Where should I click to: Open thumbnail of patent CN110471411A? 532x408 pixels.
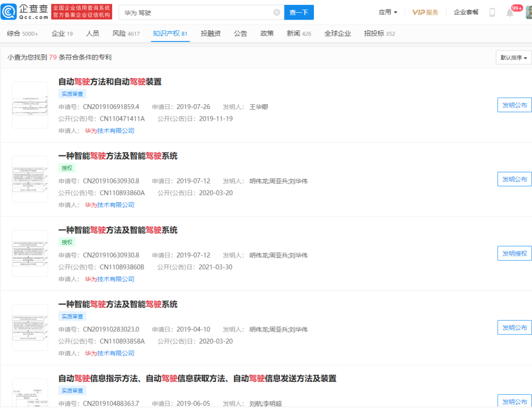(x=30, y=105)
